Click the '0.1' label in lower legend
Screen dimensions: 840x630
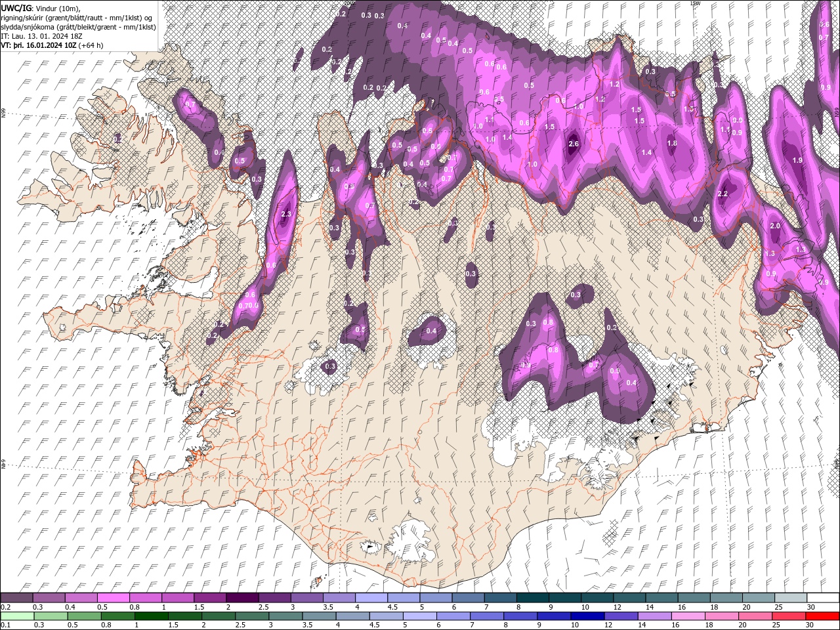pos(5,625)
